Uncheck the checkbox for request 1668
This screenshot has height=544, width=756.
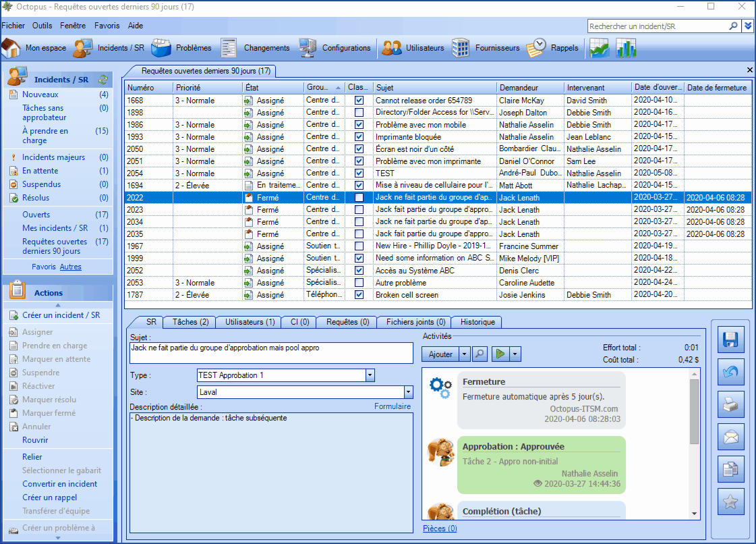359,101
